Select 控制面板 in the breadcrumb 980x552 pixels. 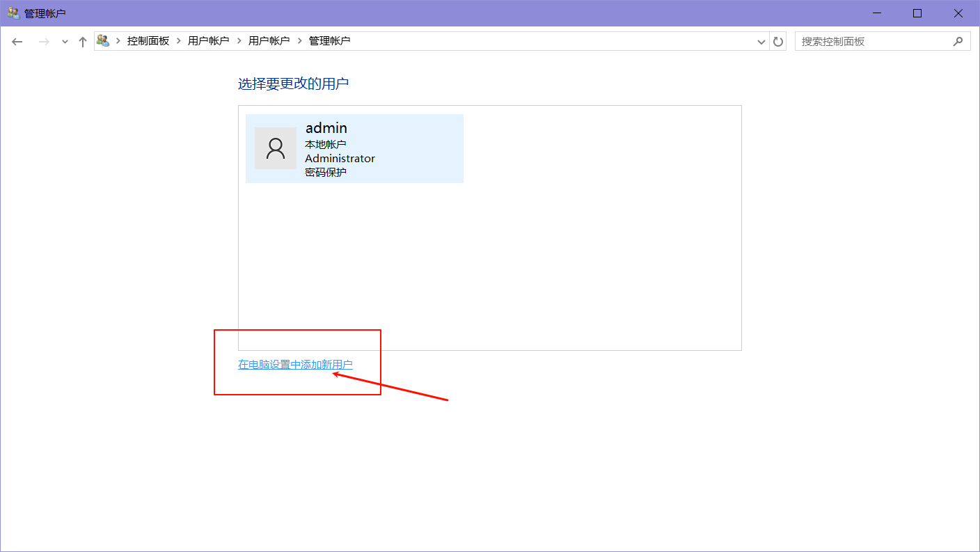[x=148, y=41]
